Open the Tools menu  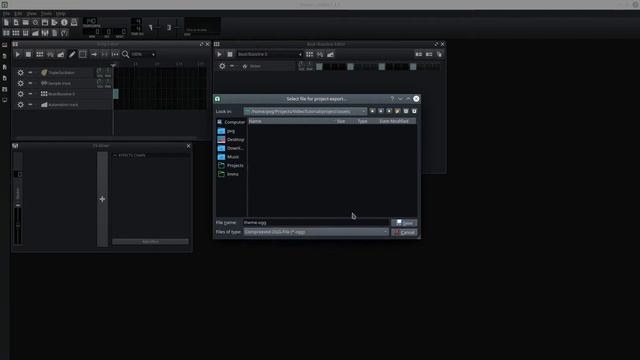tap(47, 13)
